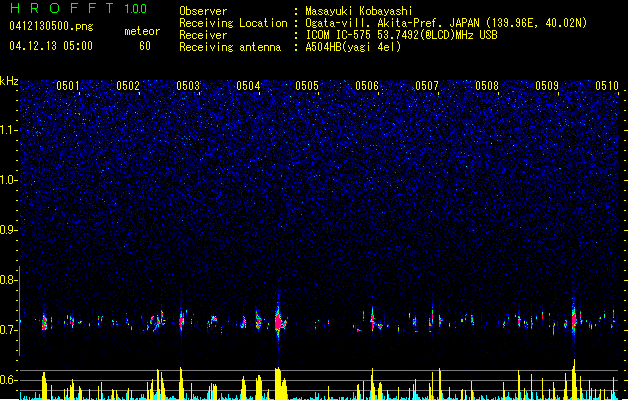629x400 pixels.
Task: Click the date stamp 04.12.13 05:00
Action: [x=51, y=46]
